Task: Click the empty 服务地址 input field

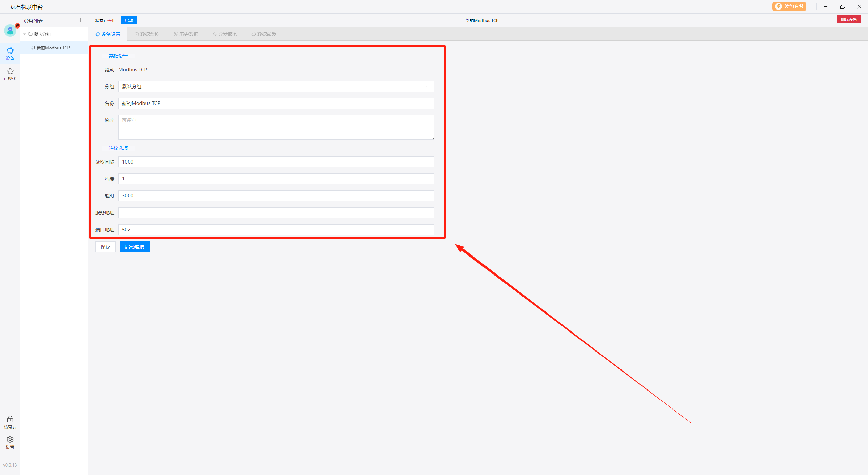Action: (276, 213)
